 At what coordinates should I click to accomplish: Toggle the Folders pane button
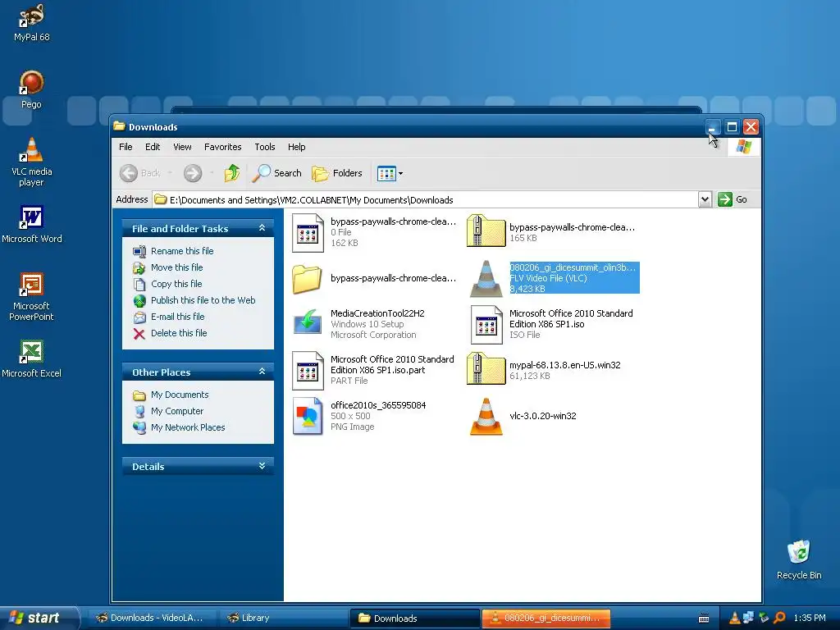pos(337,173)
